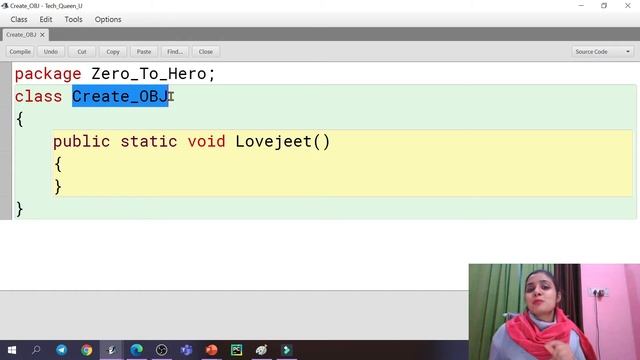Open the Options menu
Viewport: 640px width, 360px height.
[108, 19]
